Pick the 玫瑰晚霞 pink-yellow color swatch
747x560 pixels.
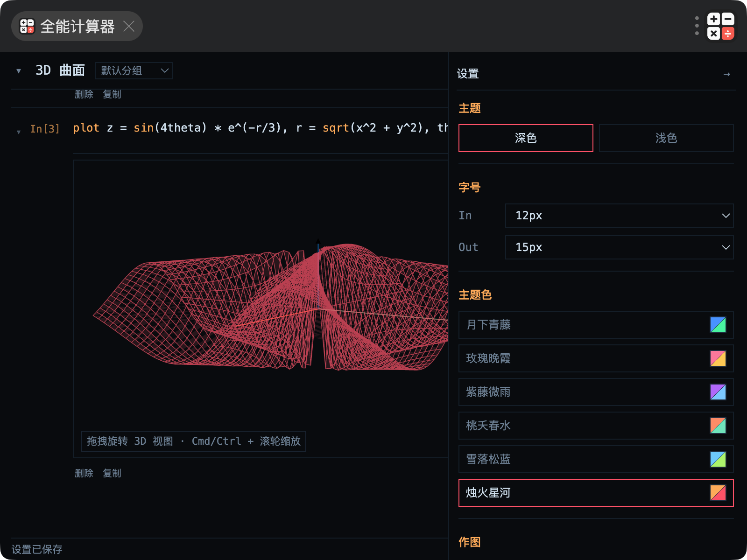pos(718,358)
